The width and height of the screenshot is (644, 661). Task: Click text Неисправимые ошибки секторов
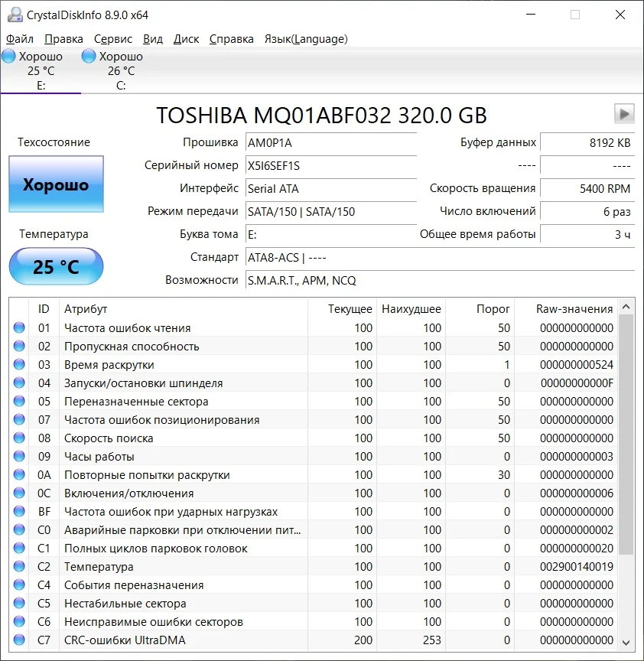[154, 622]
